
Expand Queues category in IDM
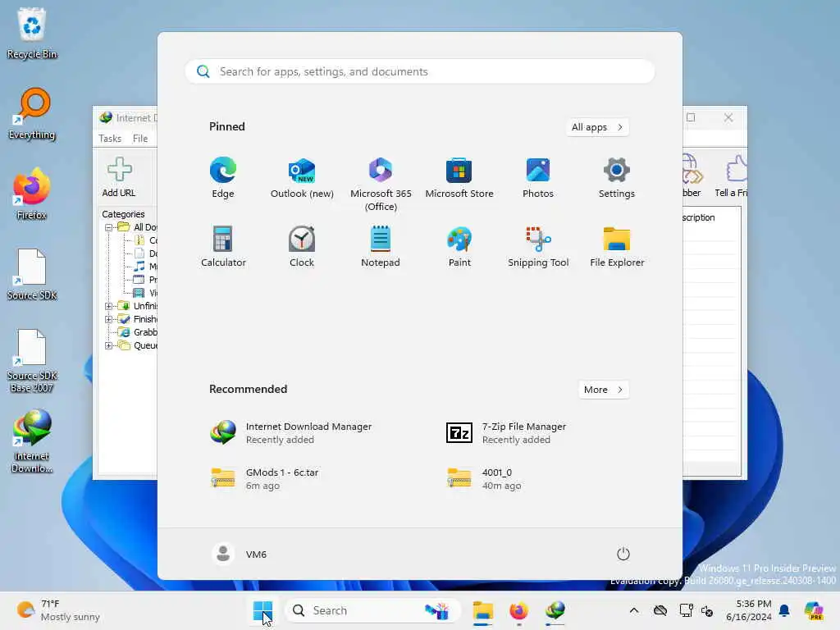(x=109, y=345)
